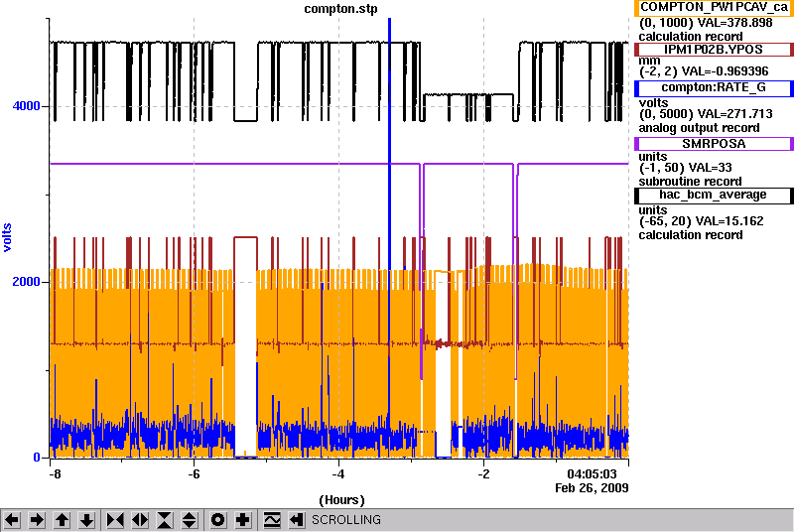This screenshot has height=532, width=794.
Task: Select the IPM1P02B.YPOS red legend entry
Action: click(714, 49)
